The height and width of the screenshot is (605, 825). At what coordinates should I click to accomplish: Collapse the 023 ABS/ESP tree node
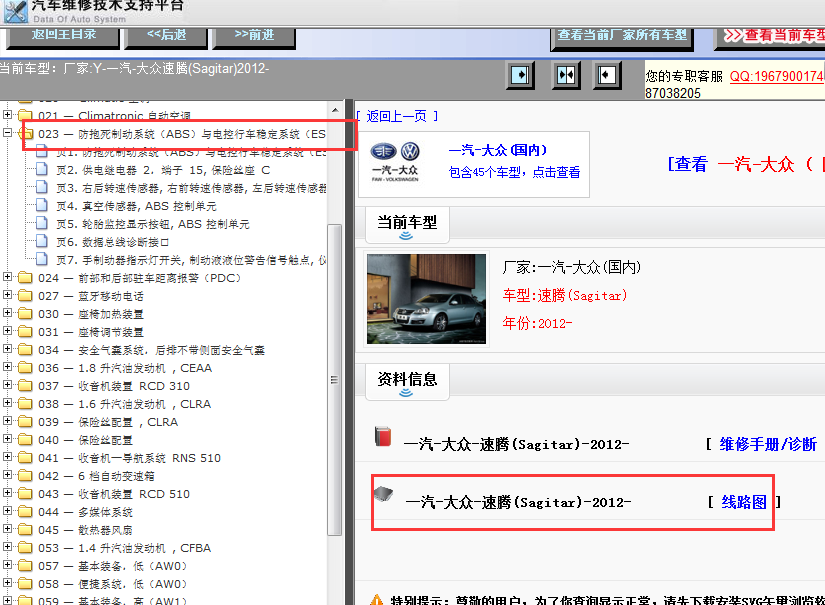[x=7, y=133]
